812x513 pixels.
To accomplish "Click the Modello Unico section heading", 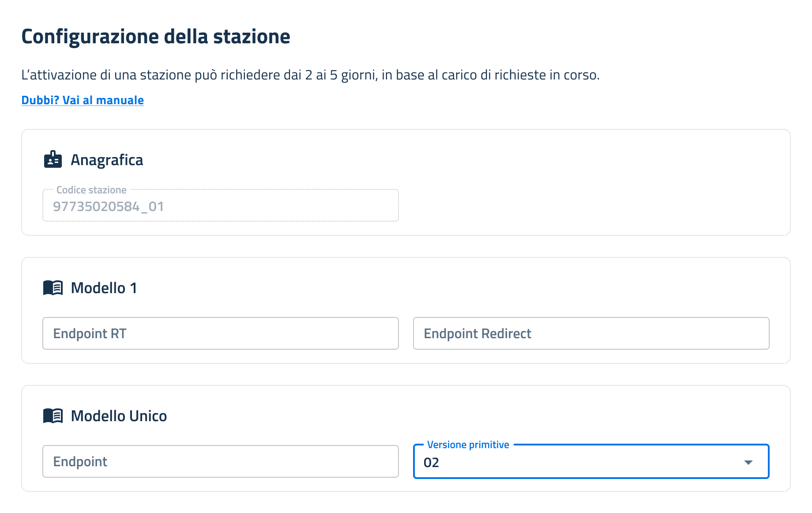I will pyautogui.click(x=119, y=416).
